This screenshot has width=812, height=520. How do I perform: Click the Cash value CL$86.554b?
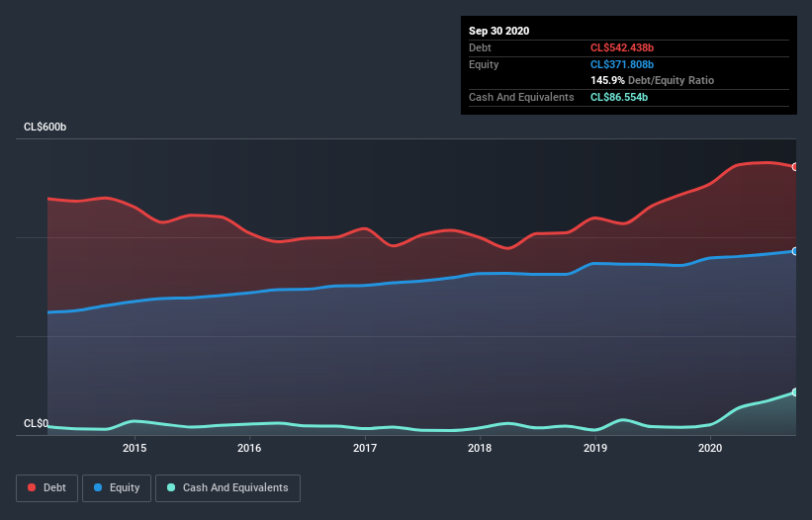pos(619,97)
